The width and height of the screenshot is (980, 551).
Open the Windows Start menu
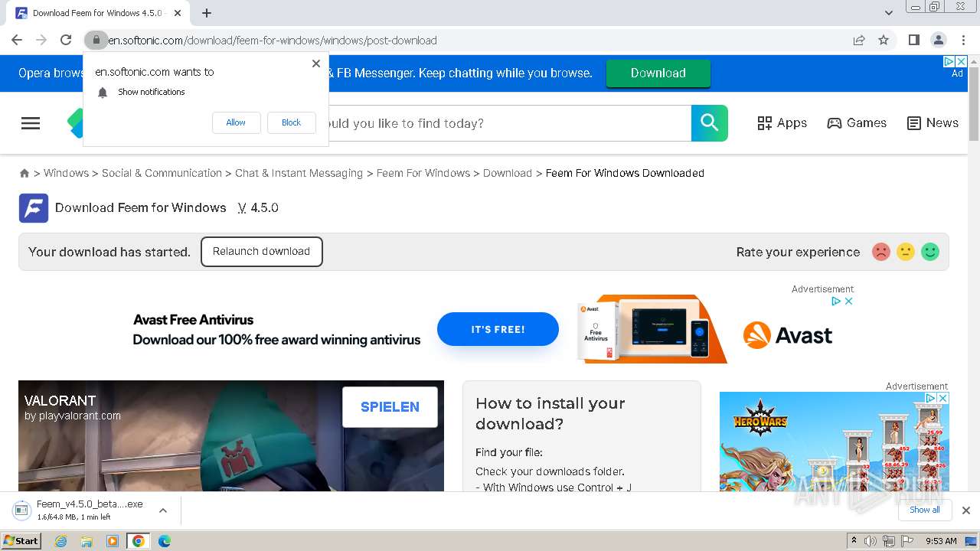(21, 541)
